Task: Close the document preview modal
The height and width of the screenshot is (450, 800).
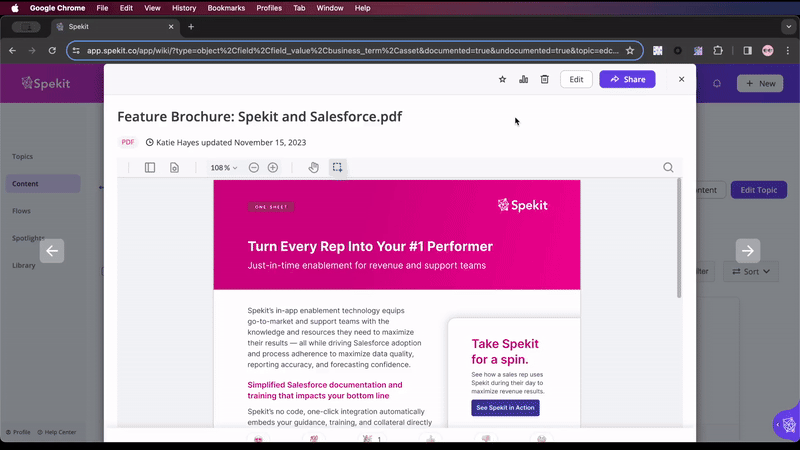Action: coord(681,79)
